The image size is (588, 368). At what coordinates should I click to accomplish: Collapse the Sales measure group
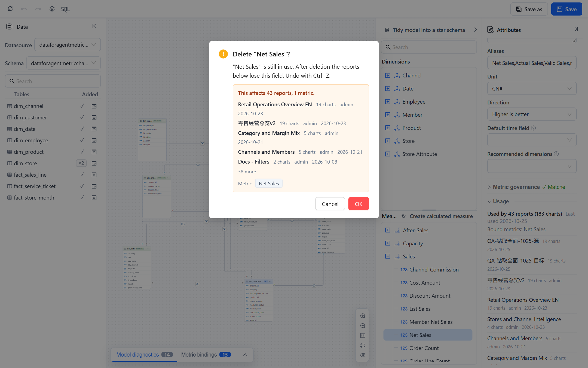tap(388, 256)
